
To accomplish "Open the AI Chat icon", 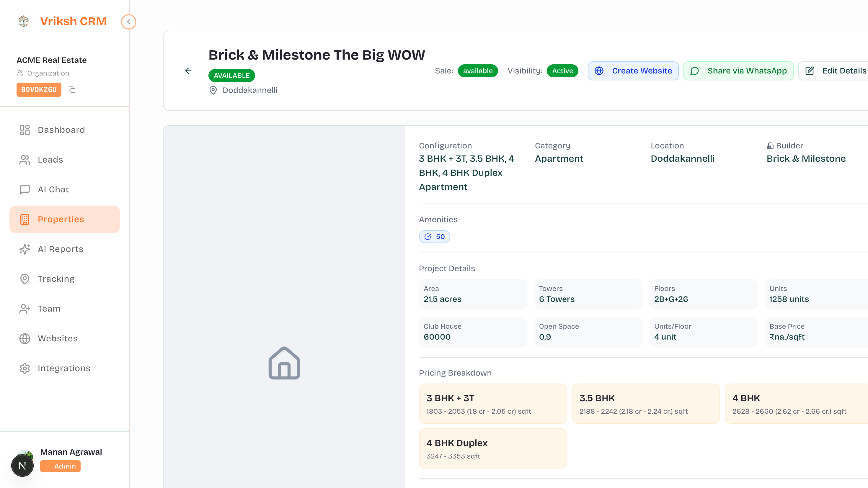I will (x=25, y=189).
